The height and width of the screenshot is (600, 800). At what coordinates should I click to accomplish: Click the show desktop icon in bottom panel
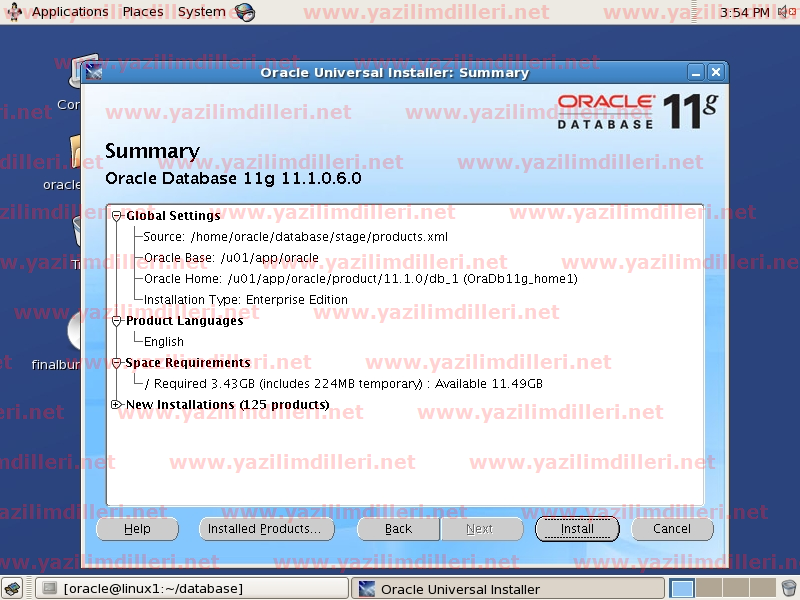coord(16,589)
